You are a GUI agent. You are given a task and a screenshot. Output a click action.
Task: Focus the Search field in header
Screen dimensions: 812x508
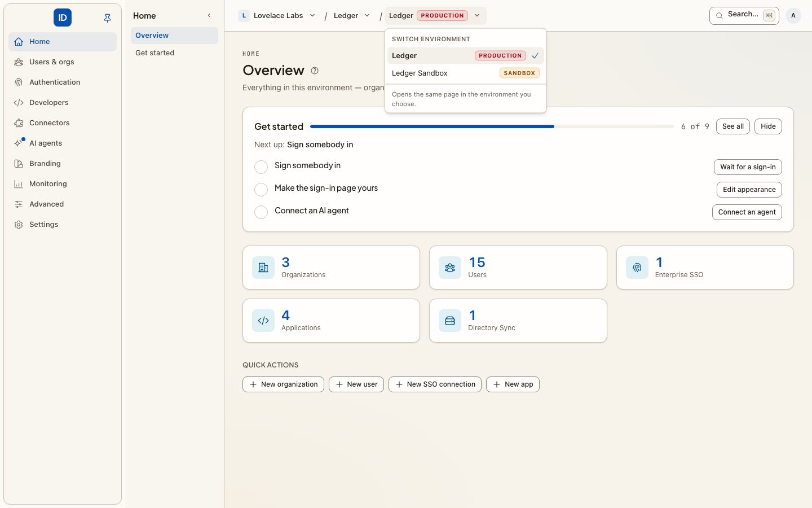point(744,16)
